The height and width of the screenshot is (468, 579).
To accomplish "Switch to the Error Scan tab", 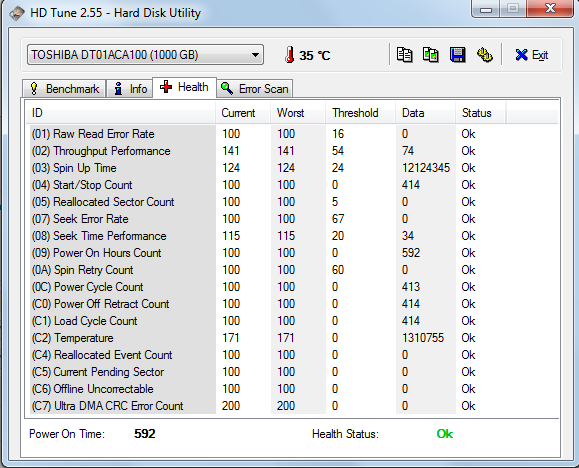I will pyautogui.click(x=255, y=89).
